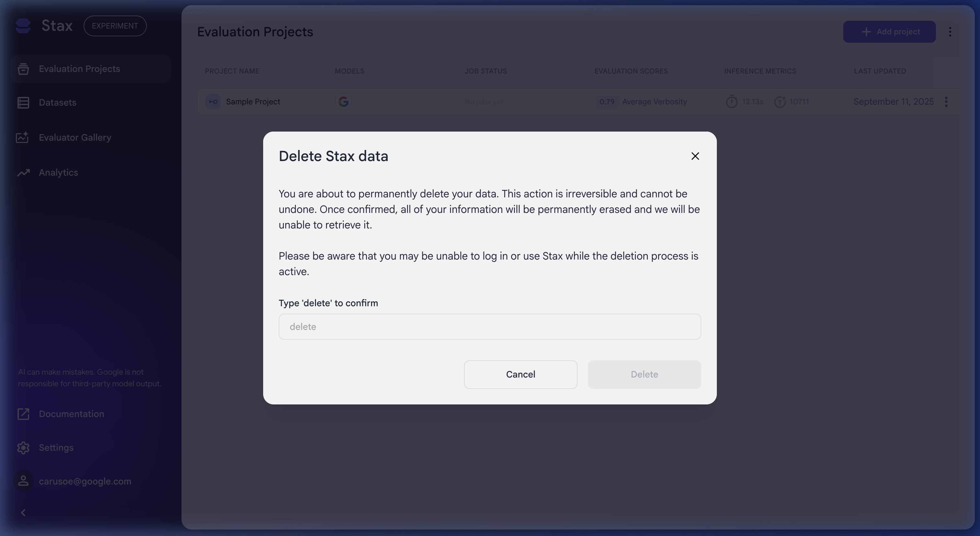Click the EXPERIMENT badge next to Stax
This screenshot has height=536, width=980.
tap(114, 26)
